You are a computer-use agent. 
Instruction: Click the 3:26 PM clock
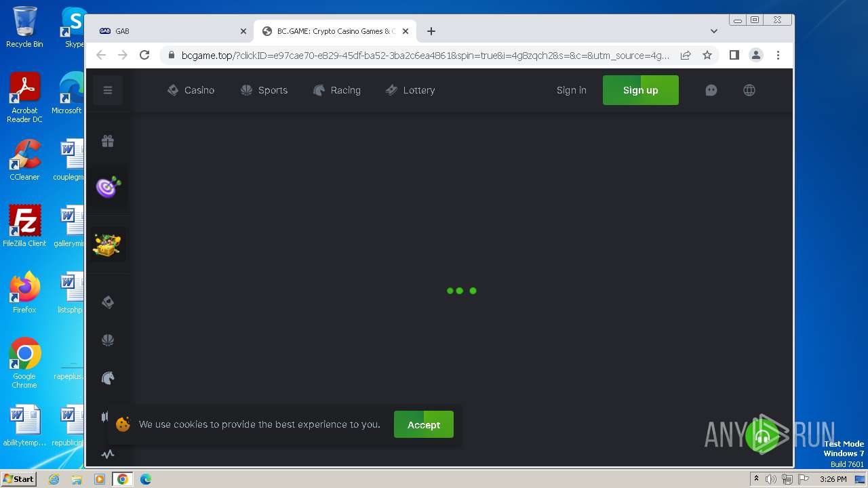pyautogui.click(x=833, y=479)
